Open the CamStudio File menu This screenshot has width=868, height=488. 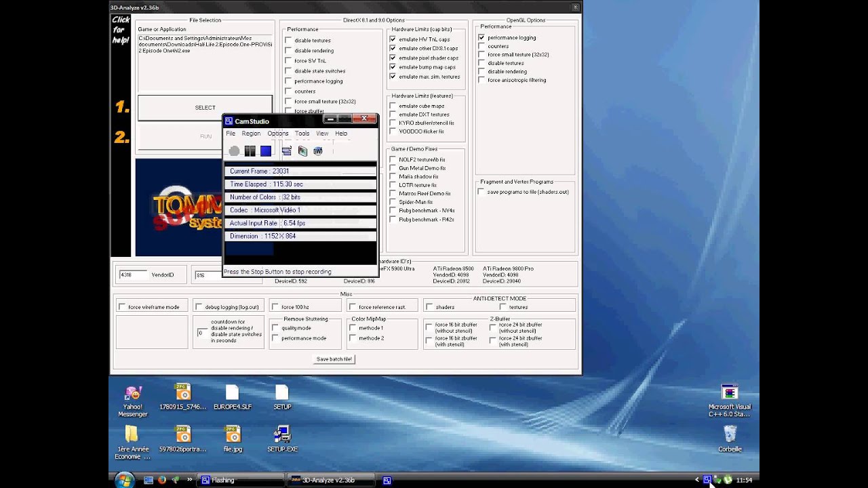(231, 134)
